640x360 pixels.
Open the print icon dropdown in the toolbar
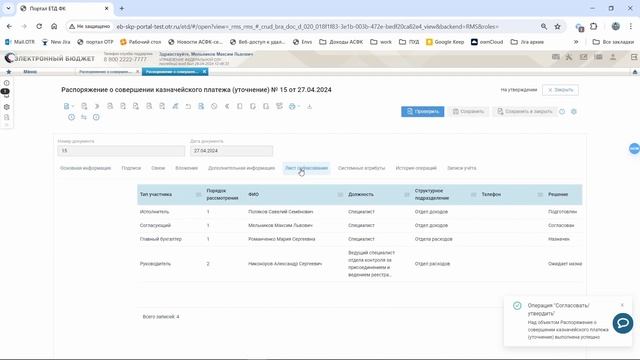(x=294, y=107)
